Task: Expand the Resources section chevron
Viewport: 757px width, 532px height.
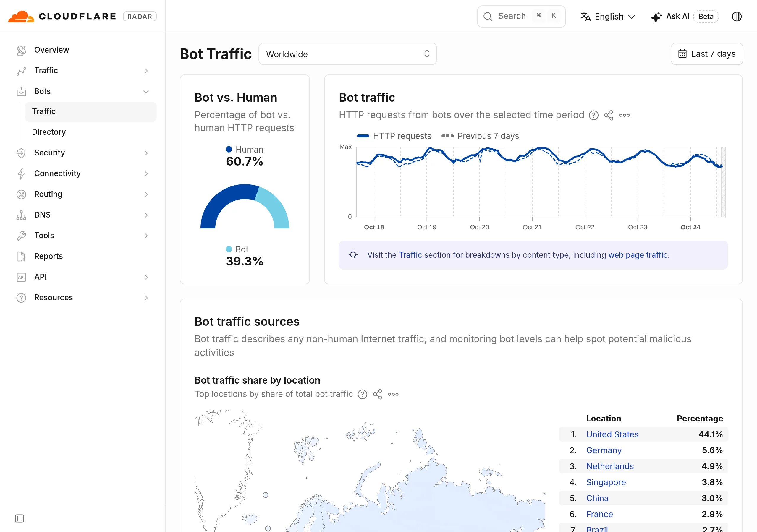Action: click(x=146, y=298)
